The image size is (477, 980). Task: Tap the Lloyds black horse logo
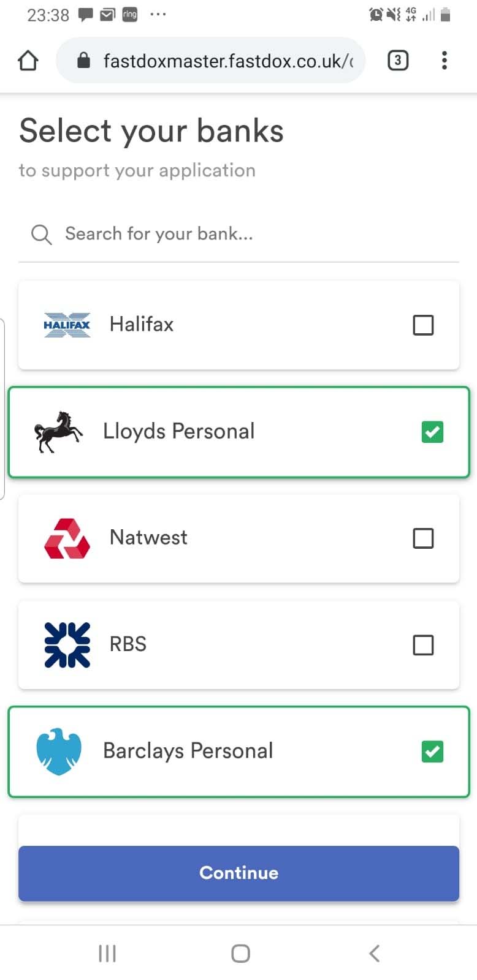coord(58,432)
